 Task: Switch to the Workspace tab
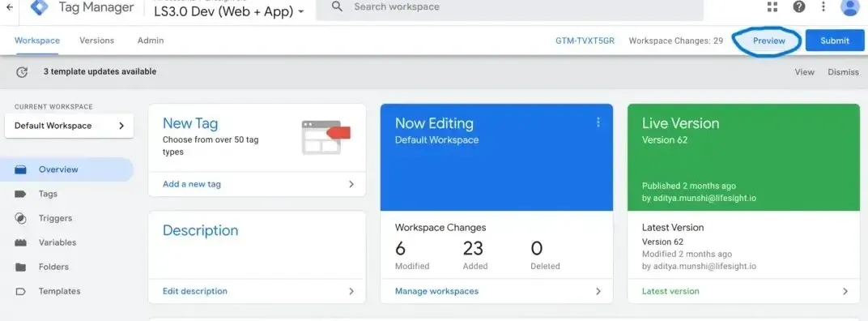click(37, 41)
